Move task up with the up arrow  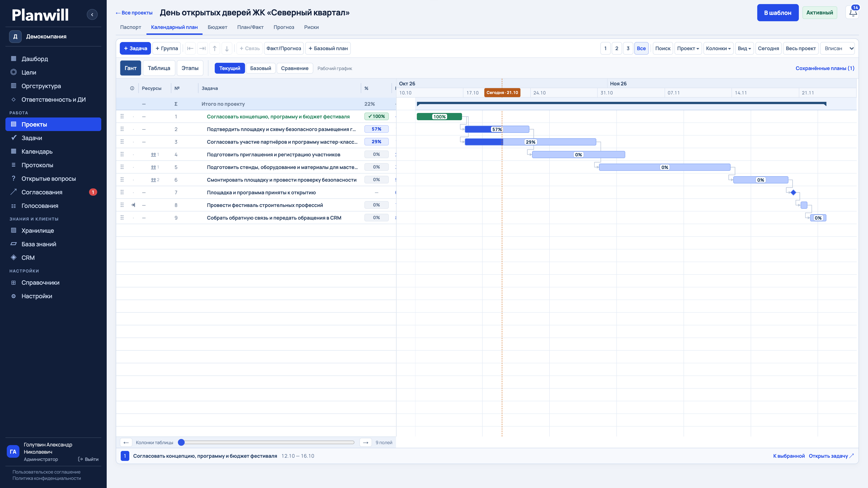tap(215, 49)
